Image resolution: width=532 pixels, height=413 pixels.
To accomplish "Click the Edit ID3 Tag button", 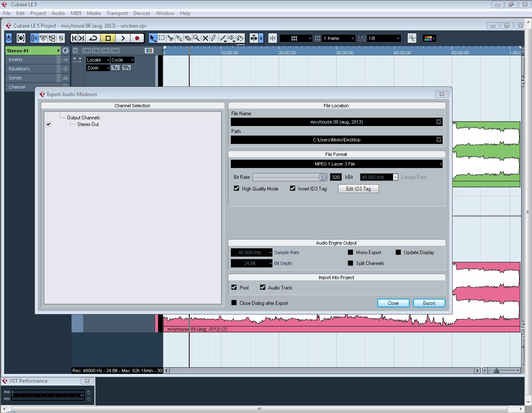I will pyautogui.click(x=358, y=189).
